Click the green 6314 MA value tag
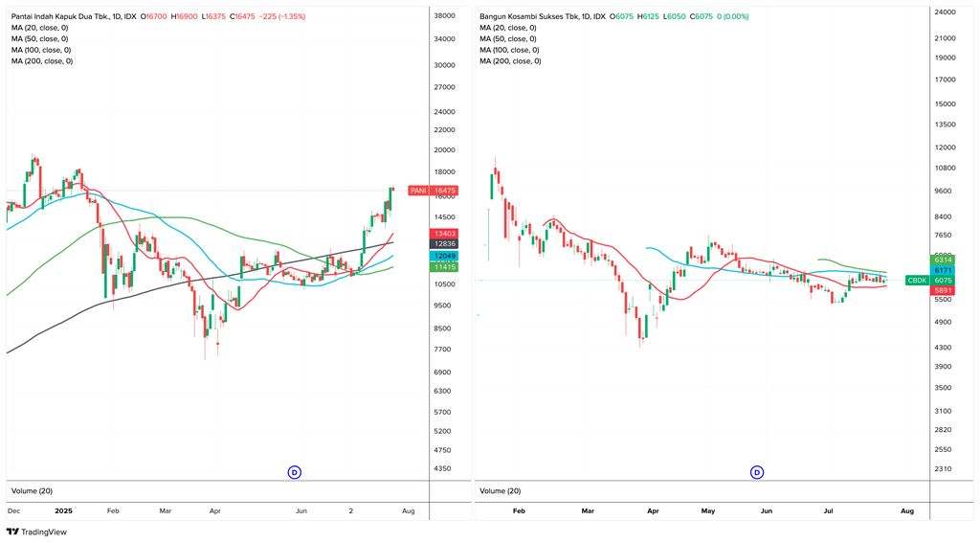980x543 pixels. tap(943, 260)
